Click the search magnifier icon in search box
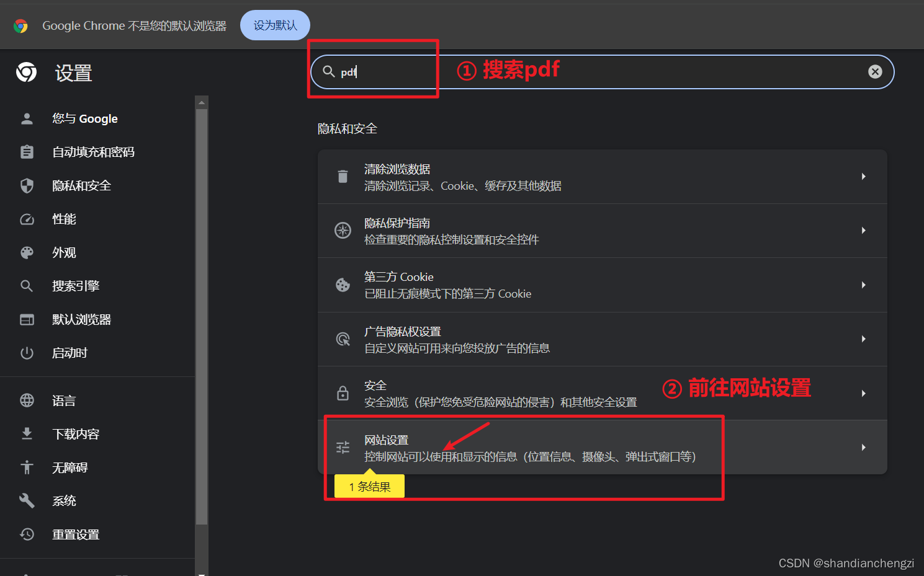This screenshot has height=576, width=924. [329, 72]
